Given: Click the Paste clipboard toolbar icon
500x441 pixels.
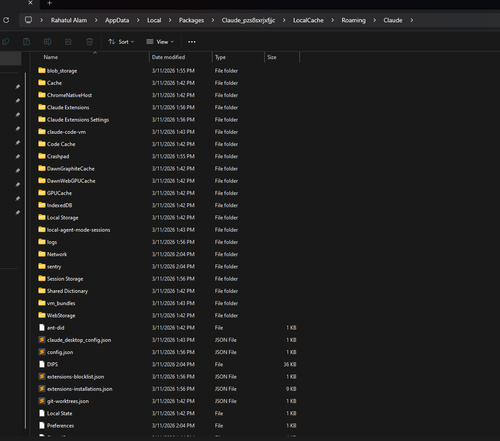Looking at the screenshot, I should [x=26, y=42].
